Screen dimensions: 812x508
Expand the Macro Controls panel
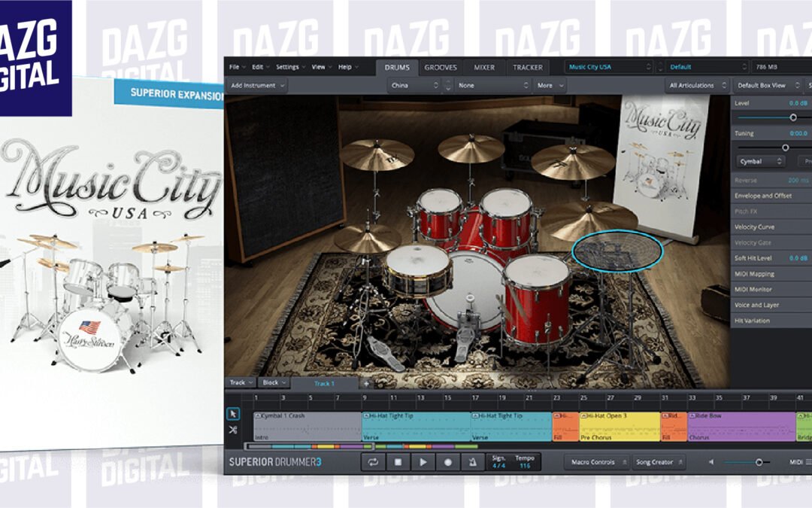[x=596, y=462]
